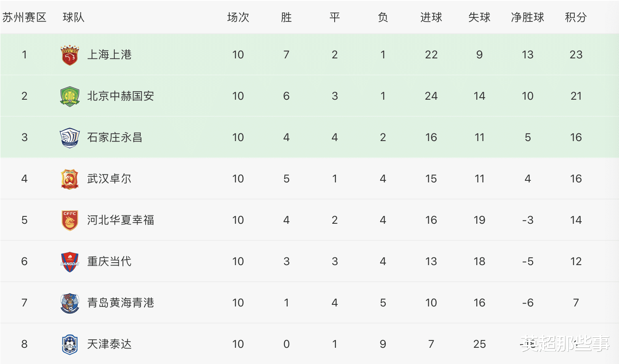Click the Tianjin TEDA (天津泰达) badge
619x364 pixels.
point(70,345)
